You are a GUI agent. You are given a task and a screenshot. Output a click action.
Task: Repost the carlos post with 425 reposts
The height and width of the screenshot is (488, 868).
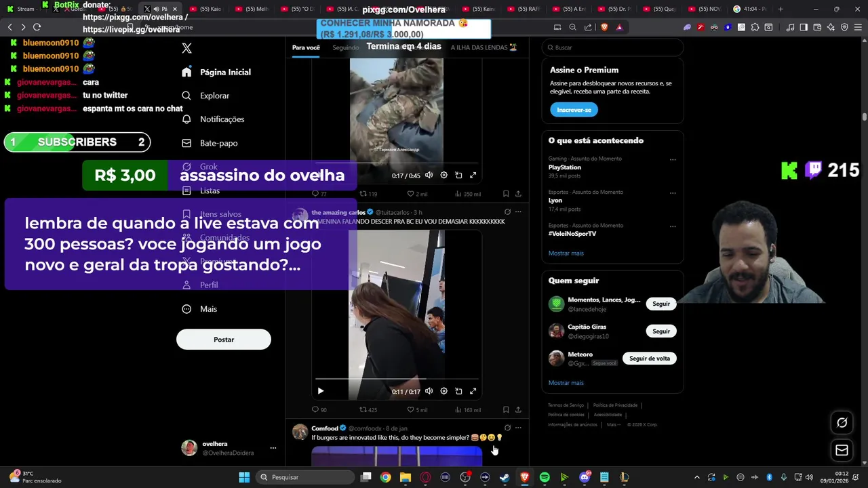coord(368,410)
